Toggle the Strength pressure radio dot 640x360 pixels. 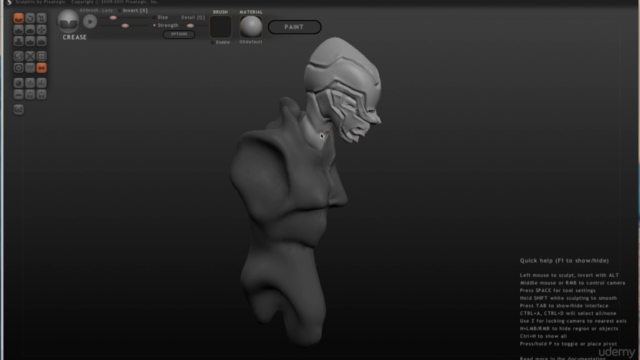tap(154, 25)
